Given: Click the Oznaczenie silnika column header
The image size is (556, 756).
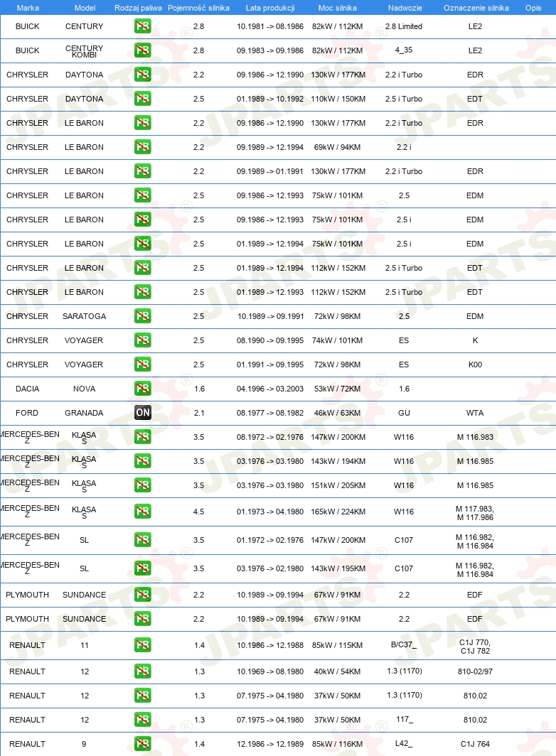Looking at the screenshot, I should [x=476, y=8].
